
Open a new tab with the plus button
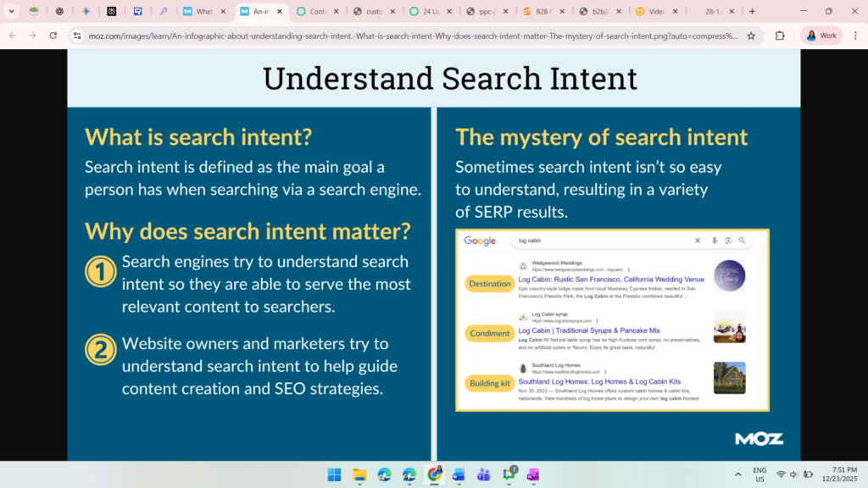tap(750, 12)
